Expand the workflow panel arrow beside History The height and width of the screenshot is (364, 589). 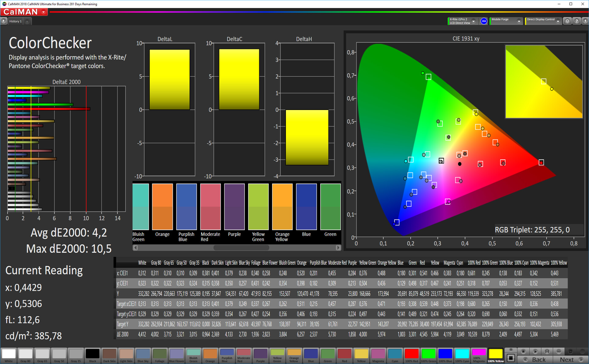[x=4, y=21]
